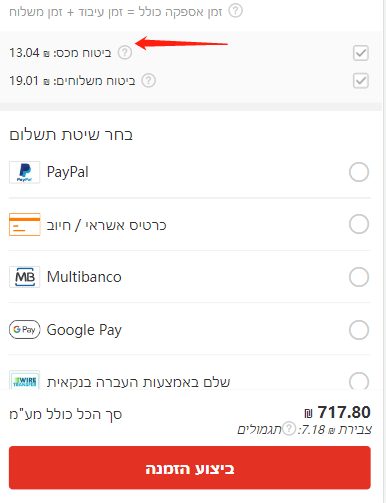Click the Multibanco MB logo
Viewport: 386px width, 503px height.
point(25,277)
